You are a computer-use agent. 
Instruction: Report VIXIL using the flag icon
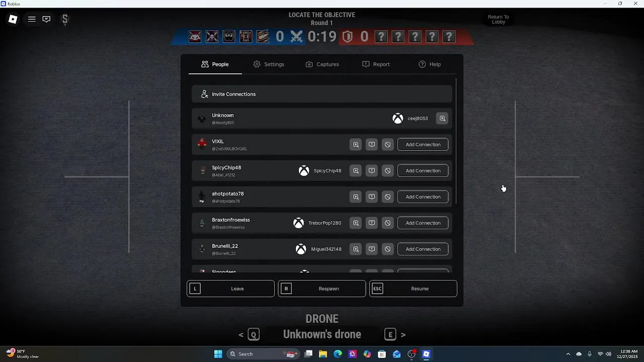(x=372, y=144)
